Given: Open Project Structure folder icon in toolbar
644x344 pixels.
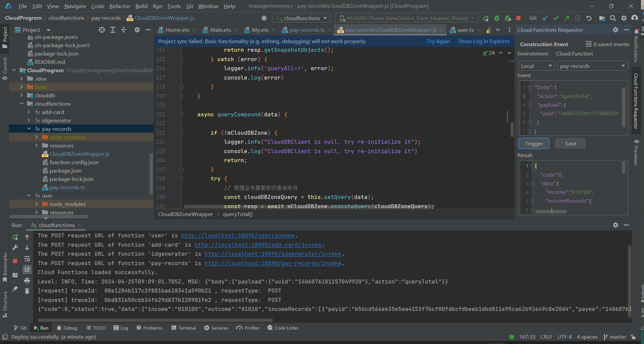Looking at the screenshot, I should click(602, 18).
